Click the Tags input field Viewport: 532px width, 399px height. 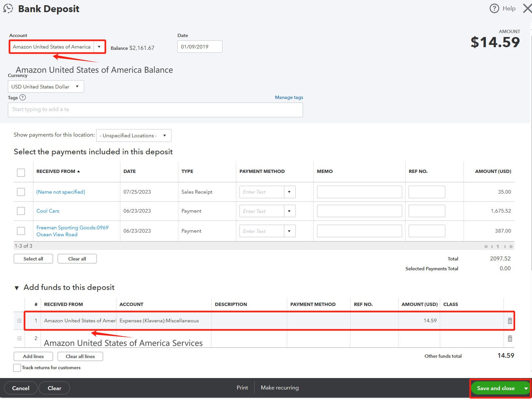tap(155, 110)
